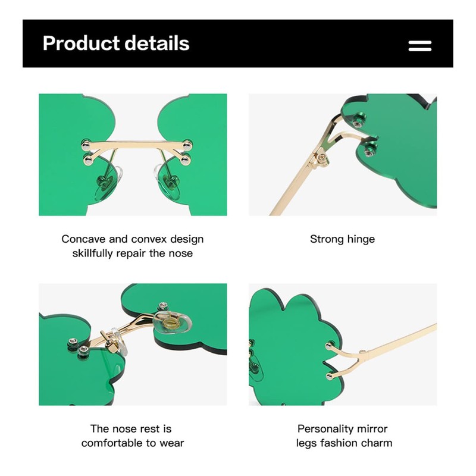476x476 pixels.
Task: Click the 'Strong hinge' caption
Action: [x=343, y=239]
